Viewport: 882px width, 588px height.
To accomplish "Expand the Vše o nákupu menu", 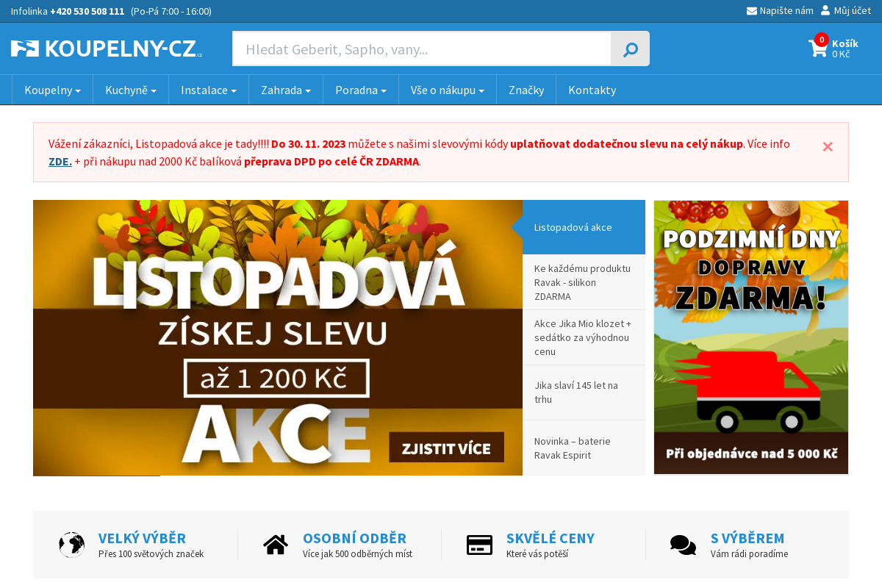I will [x=447, y=90].
